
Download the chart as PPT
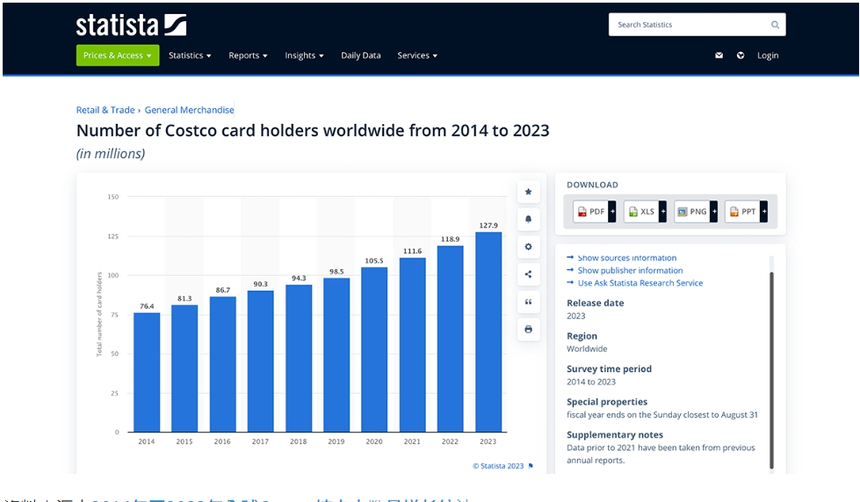pos(743,211)
